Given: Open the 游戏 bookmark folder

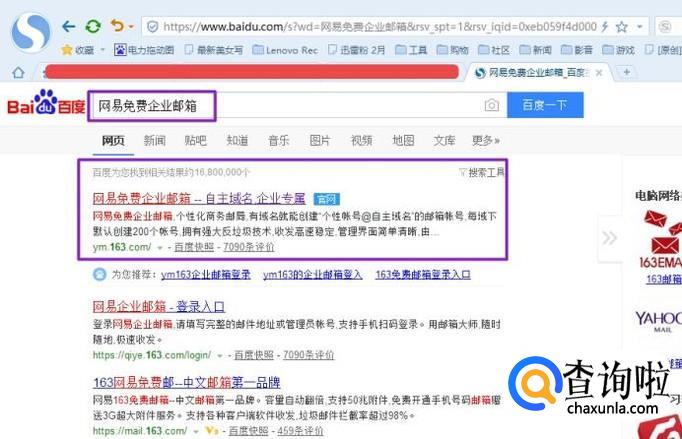Looking at the screenshot, I should click(618, 50).
